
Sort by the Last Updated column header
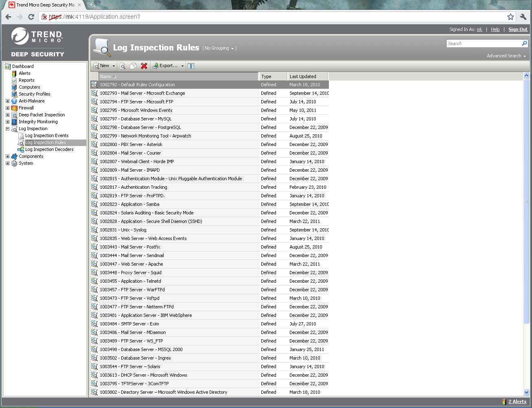pos(307,76)
